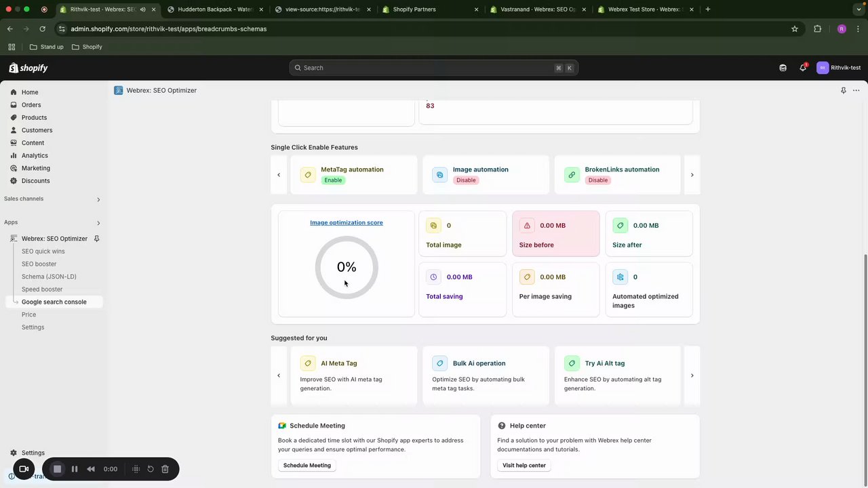The height and width of the screenshot is (488, 868).
Task: Expand the Apps section chevron
Action: point(98,222)
